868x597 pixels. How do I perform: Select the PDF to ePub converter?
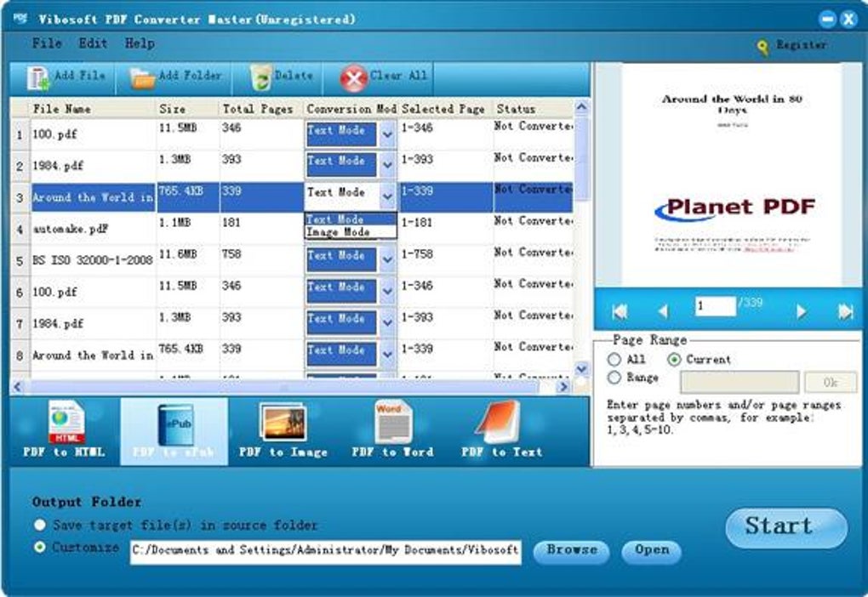[x=174, y=430]
